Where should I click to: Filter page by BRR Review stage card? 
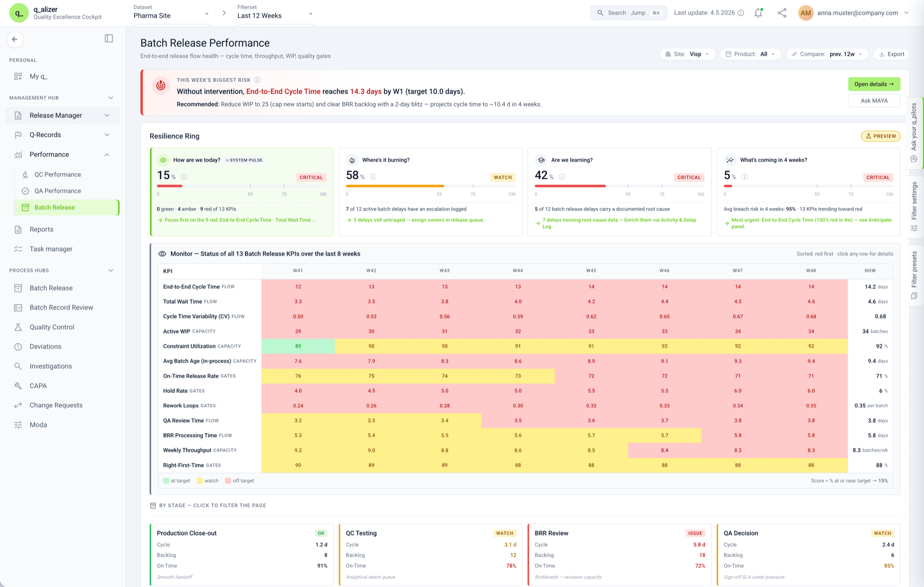pyautogui.click(x=620, y=554)
